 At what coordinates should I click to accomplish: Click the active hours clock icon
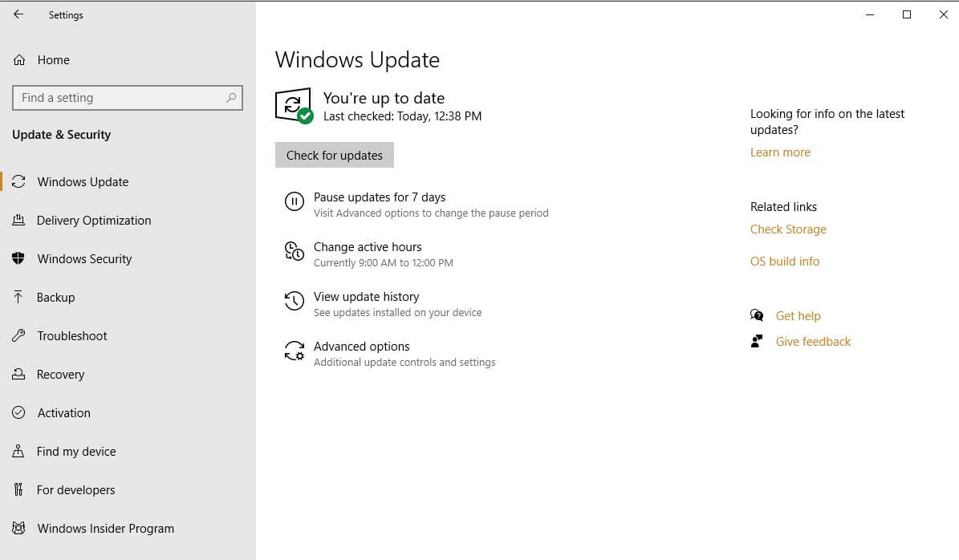point(295,250)
